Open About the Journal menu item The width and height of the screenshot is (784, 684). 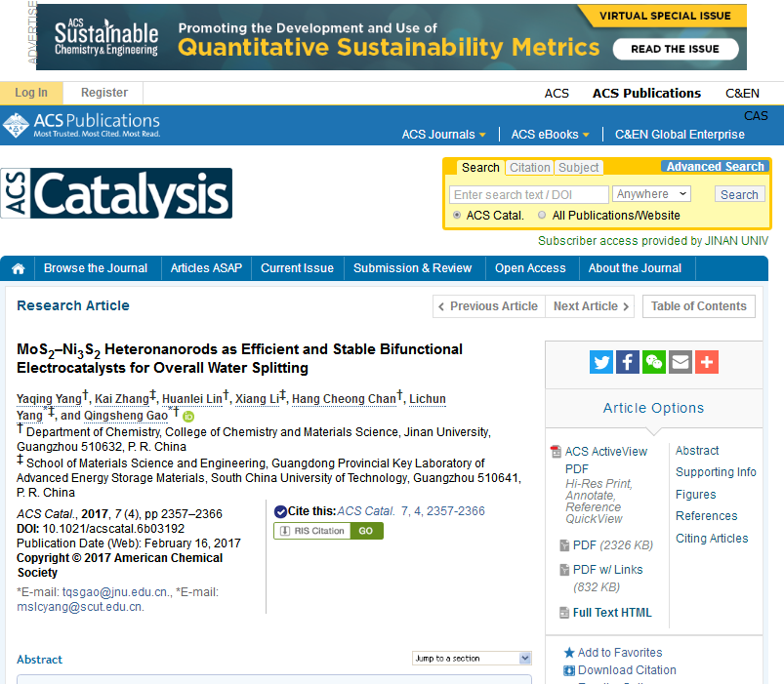click(635, 268)
